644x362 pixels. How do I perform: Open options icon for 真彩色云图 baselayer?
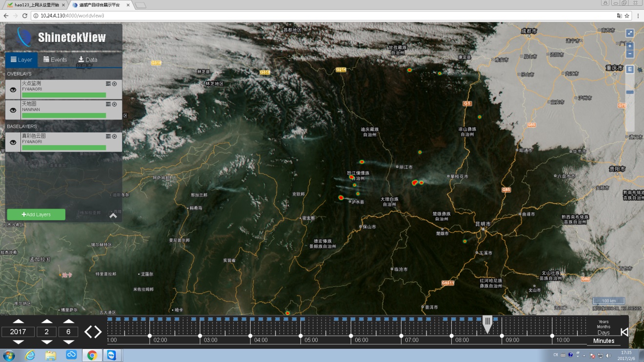108,136
